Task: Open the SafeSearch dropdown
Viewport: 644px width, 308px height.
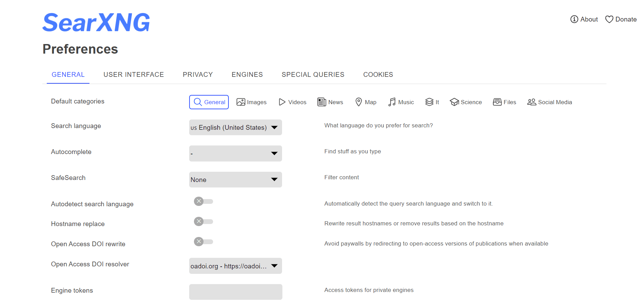Action: coord(235,179)
